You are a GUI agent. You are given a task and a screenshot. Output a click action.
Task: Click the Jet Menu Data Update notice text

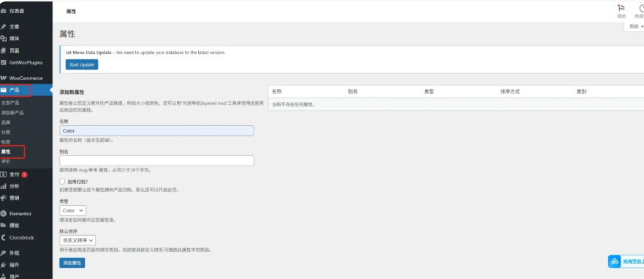145,53
